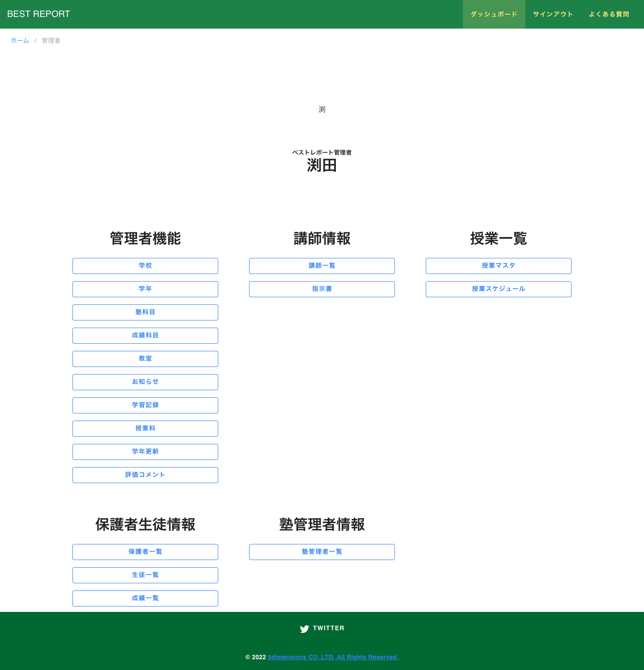View the 塾管理者一覧 list

pos(322,552)
